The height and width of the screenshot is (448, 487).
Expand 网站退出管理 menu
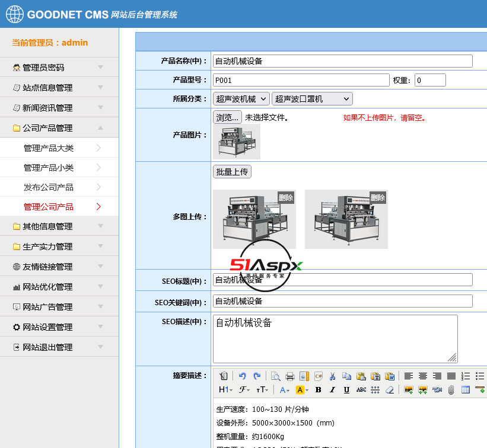coord(59,347)
